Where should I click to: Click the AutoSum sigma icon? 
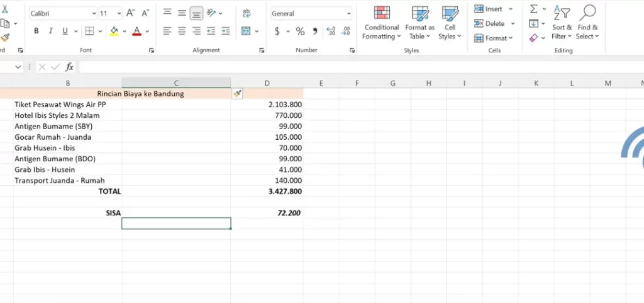(533, 9)
